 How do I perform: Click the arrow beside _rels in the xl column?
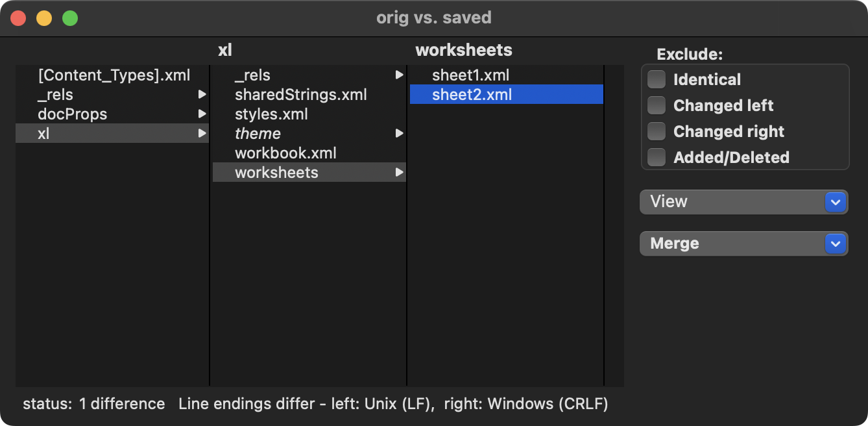(x=399, y=75)
